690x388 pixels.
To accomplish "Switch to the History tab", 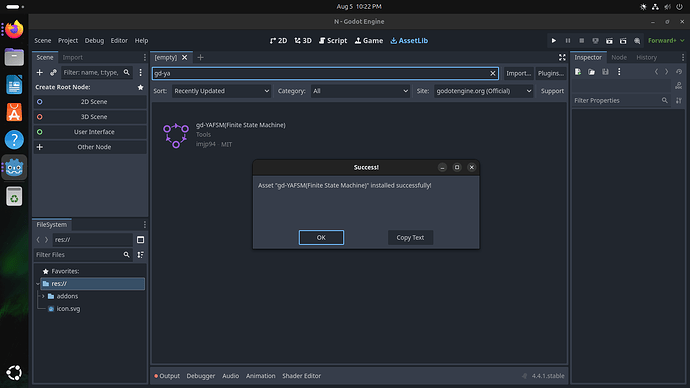I will 646,57.
